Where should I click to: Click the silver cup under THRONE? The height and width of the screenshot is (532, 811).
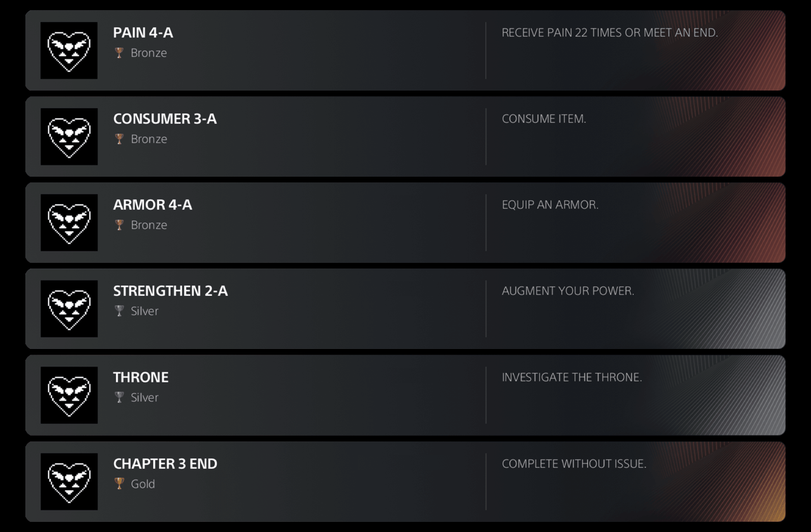click(119, 397)
